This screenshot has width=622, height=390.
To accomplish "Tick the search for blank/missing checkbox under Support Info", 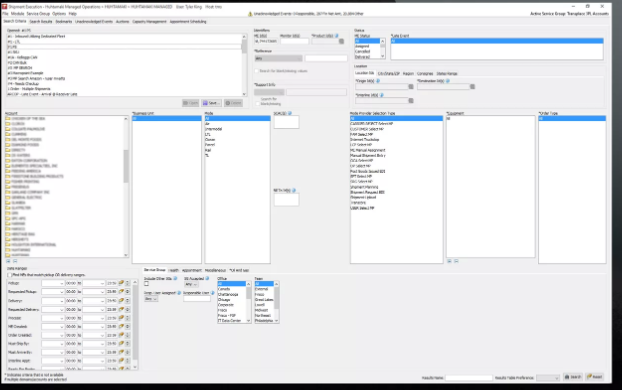I will 257,104.
